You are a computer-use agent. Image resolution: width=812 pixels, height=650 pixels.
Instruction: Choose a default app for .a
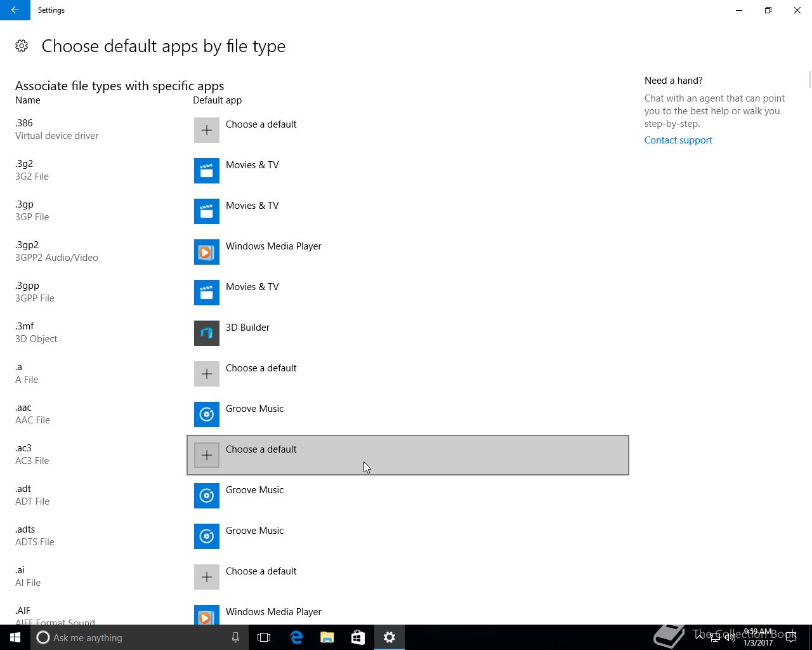(408, 374)
